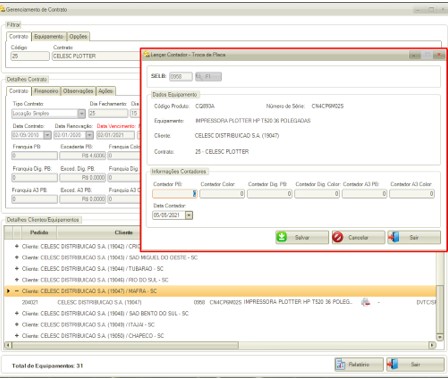Click the Excedente PB value field
Screen dimensions: 448x379
click(x=83, y=155)
